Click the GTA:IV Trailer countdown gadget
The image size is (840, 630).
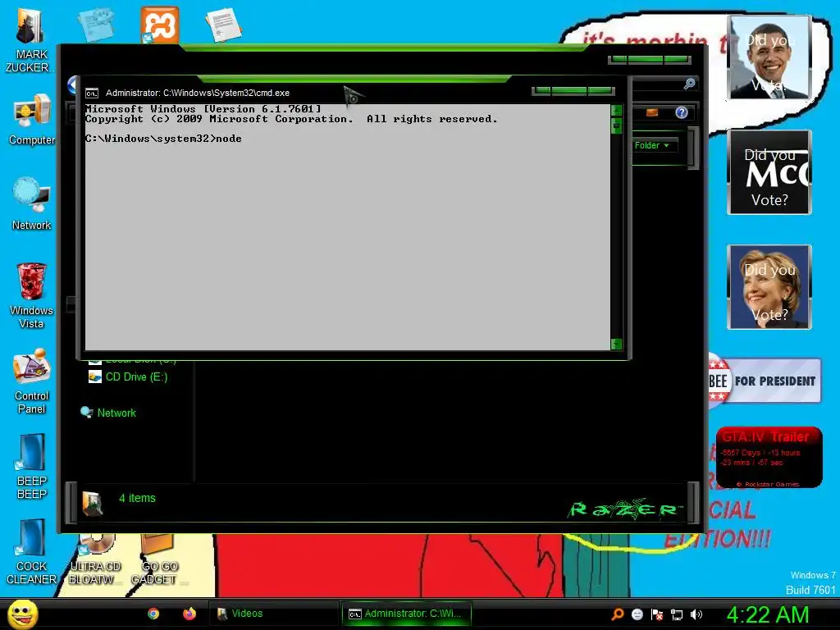click(769, 457)
